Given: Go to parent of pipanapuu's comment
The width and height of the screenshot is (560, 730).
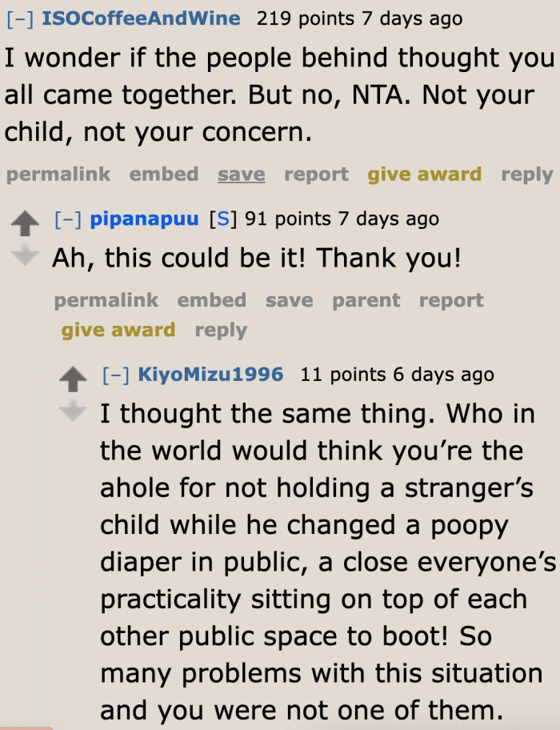Looking at the screenshot, I should pos(366,300).
